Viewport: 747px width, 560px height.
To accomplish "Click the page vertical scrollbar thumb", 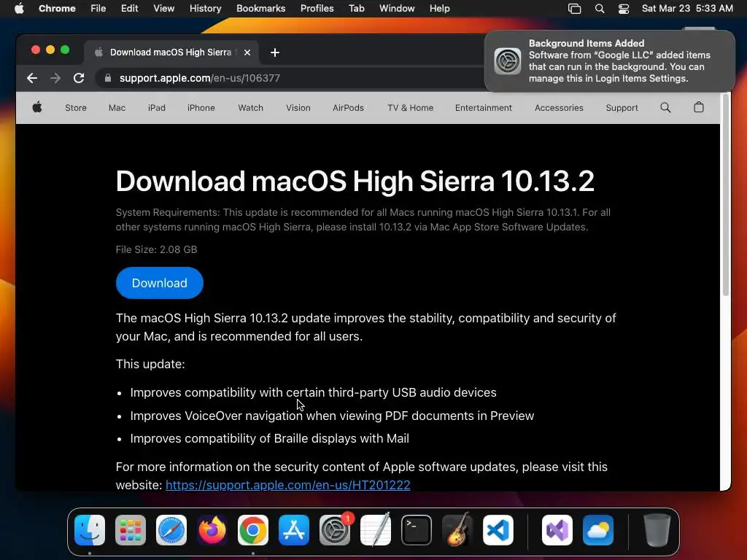I will pyautogui.click(x=726, y=195).
